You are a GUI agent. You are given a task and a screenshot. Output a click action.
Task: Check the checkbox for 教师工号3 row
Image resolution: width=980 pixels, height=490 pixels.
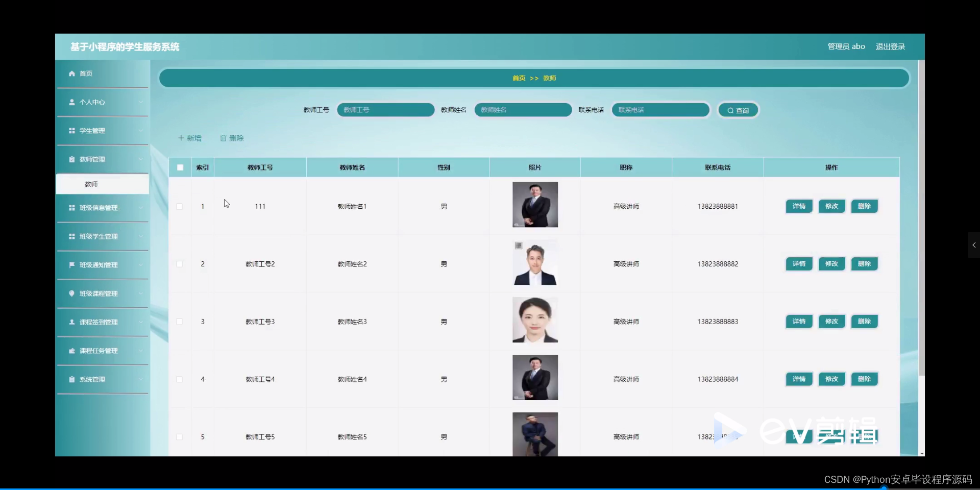(x=180, y=322)
